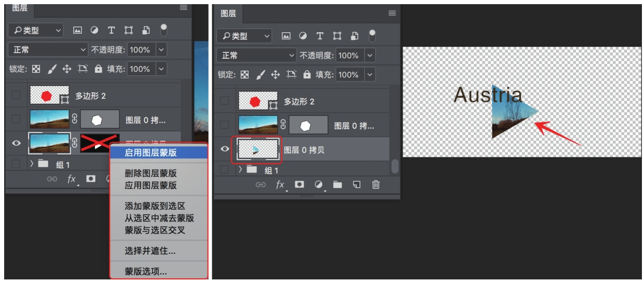
Task: Hide 图层 0 拷贝 layer in left panel
Action: (15, 143)
